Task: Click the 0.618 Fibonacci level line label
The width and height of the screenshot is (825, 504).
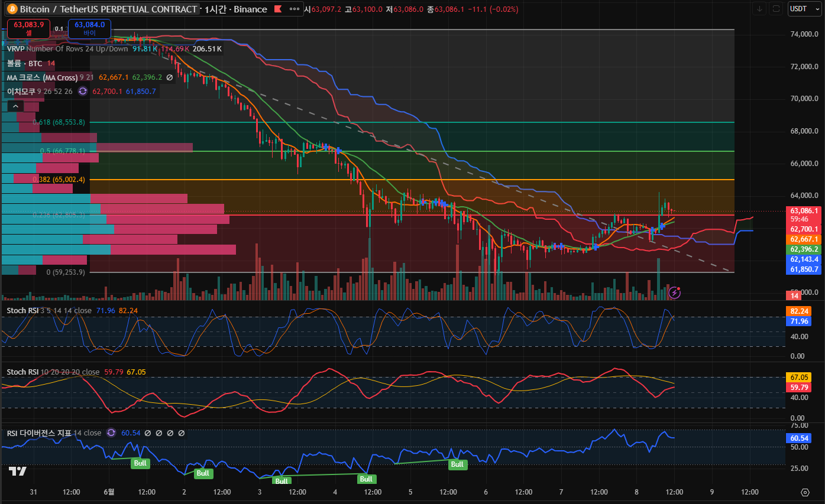Action: coord(59,122)
